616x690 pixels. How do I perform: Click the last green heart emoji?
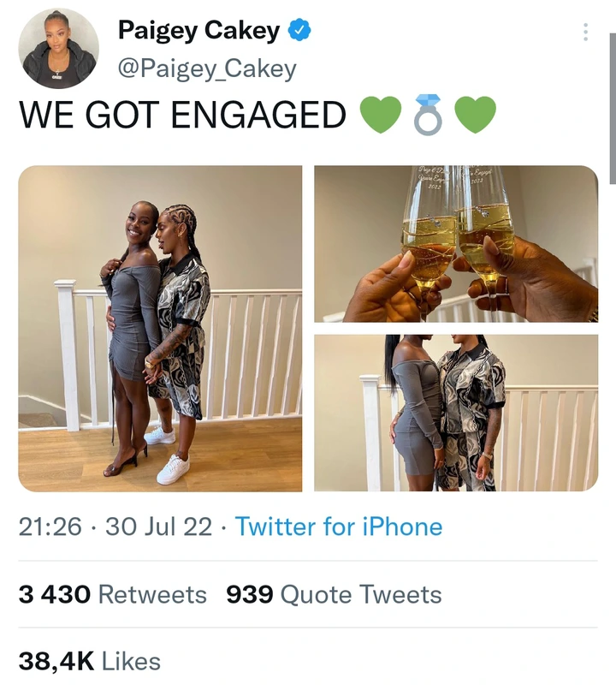tap(476, 115)
